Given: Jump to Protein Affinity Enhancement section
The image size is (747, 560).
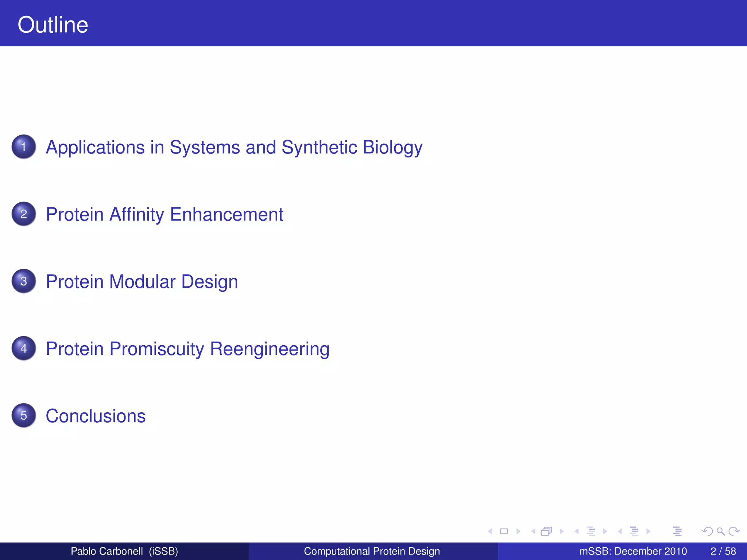Looking at the screenshot, I should [164, 214].
